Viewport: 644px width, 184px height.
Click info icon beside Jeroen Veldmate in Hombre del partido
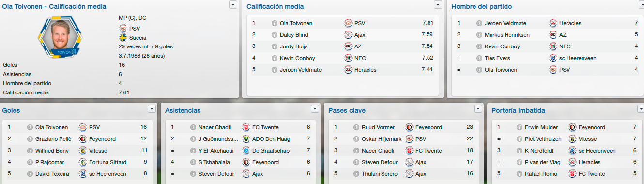click(x=479, y=23)
